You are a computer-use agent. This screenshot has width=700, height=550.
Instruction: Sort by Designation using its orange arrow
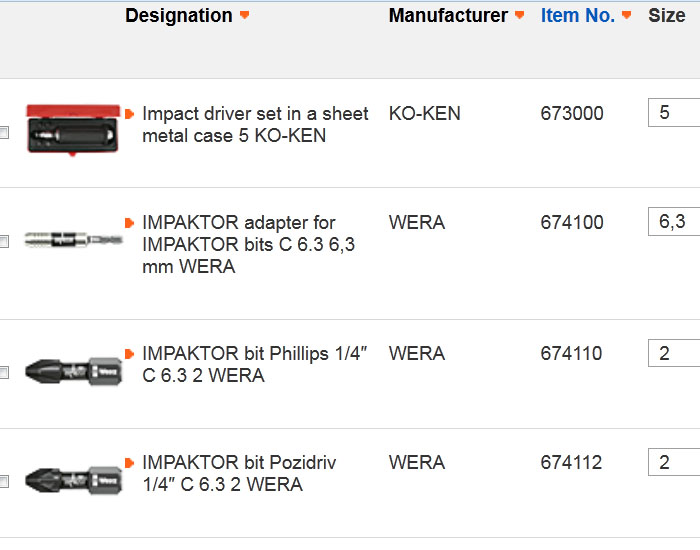[245, 16]
